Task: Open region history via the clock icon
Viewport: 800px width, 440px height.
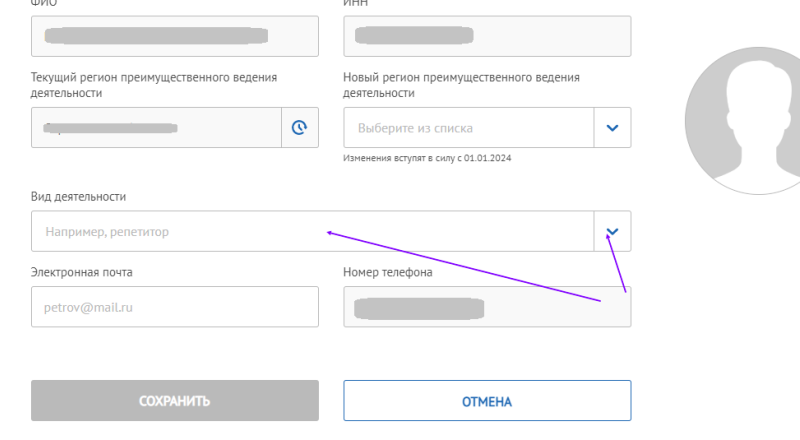Action: pyautogui.click(x=299, y=128)
